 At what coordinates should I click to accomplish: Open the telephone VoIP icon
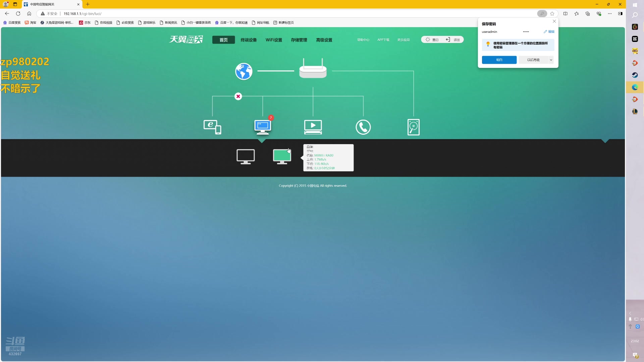click(363, 127)
